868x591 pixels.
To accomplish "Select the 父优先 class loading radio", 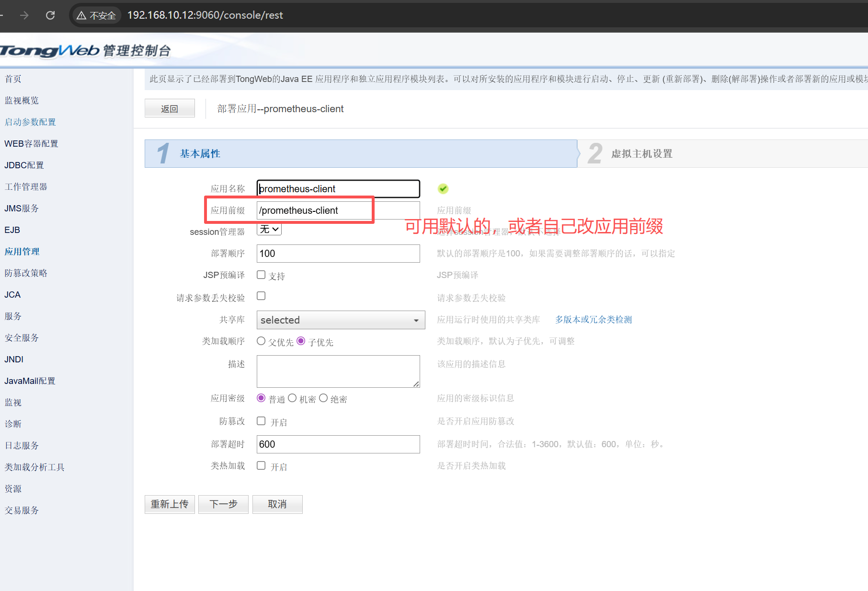I will tap(261, 341).
